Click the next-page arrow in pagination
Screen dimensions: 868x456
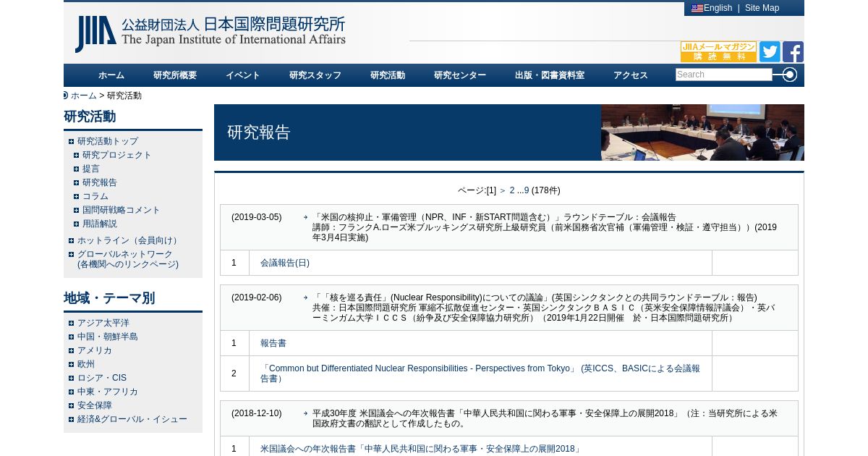pos(503,190)
